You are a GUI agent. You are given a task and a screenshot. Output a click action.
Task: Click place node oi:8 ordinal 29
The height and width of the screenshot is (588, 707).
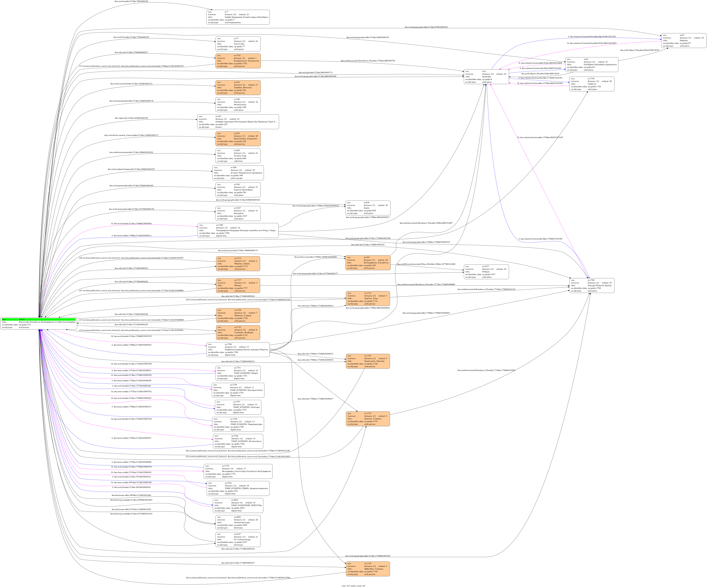click(486, 77)
